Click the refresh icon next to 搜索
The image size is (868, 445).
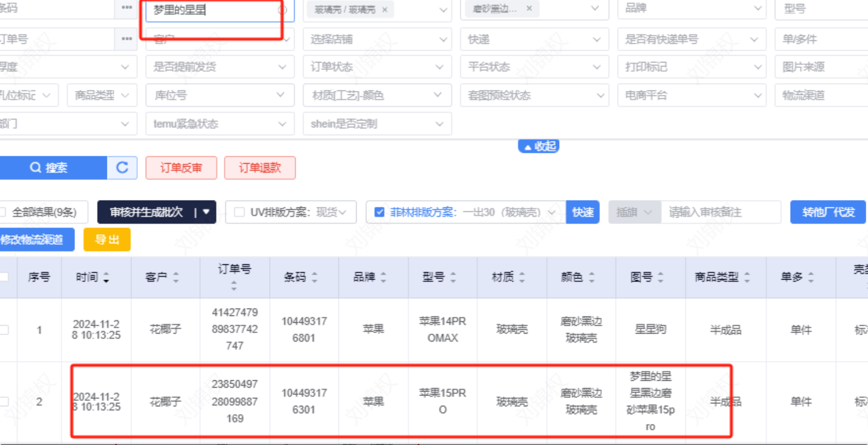tap(122, 168)
